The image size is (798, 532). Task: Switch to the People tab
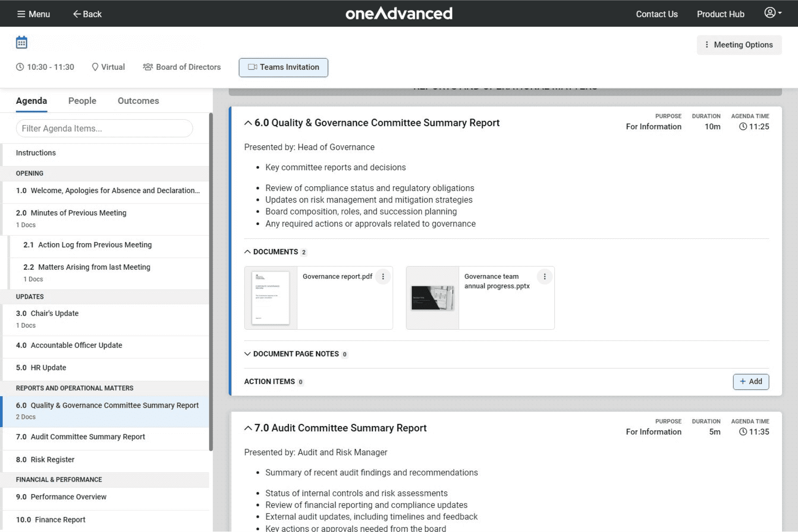point(82,101)
